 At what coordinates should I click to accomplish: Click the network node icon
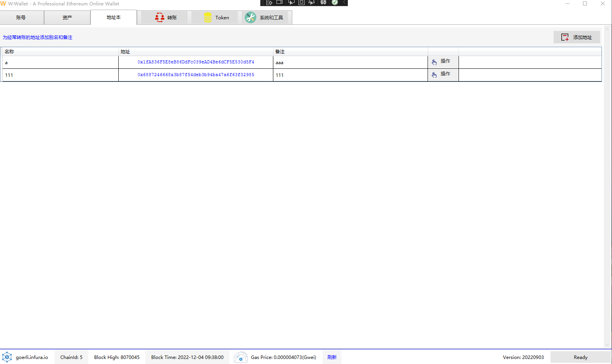pos(7,357)
